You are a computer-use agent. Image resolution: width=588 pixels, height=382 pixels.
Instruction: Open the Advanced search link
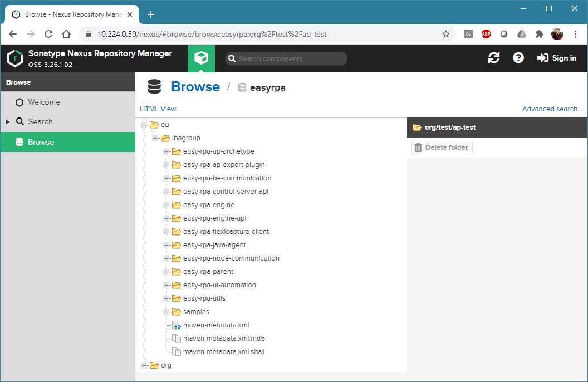552,109
